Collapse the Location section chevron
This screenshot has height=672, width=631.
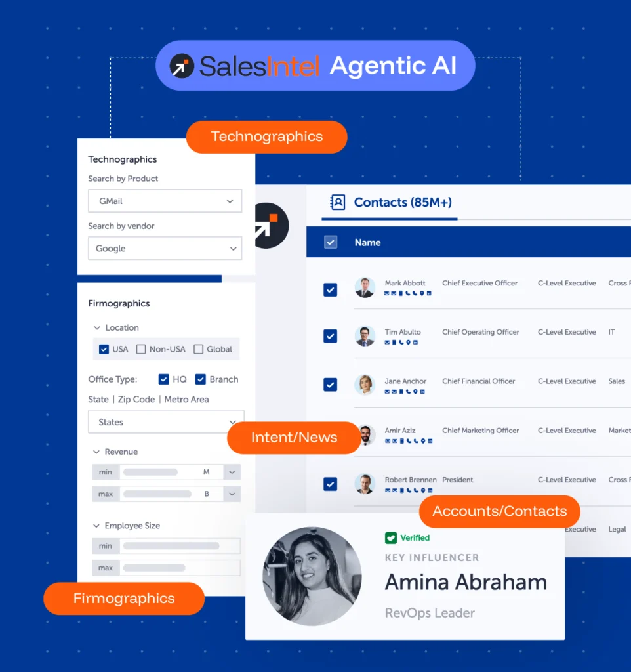click(x=97, y=328)
